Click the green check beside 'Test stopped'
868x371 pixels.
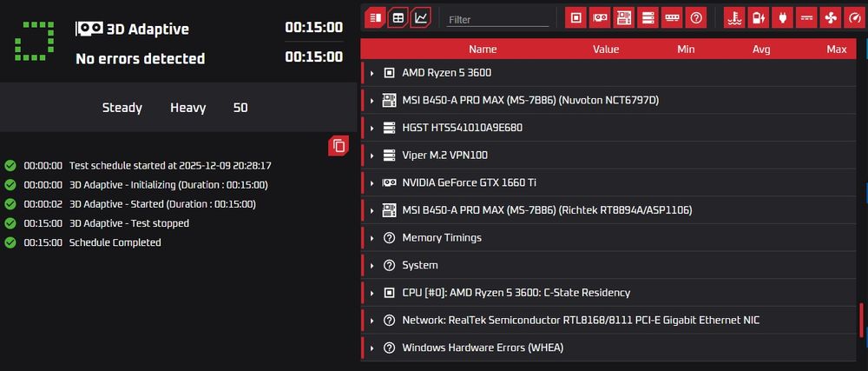pyautogui.click(x=10, y=223)
